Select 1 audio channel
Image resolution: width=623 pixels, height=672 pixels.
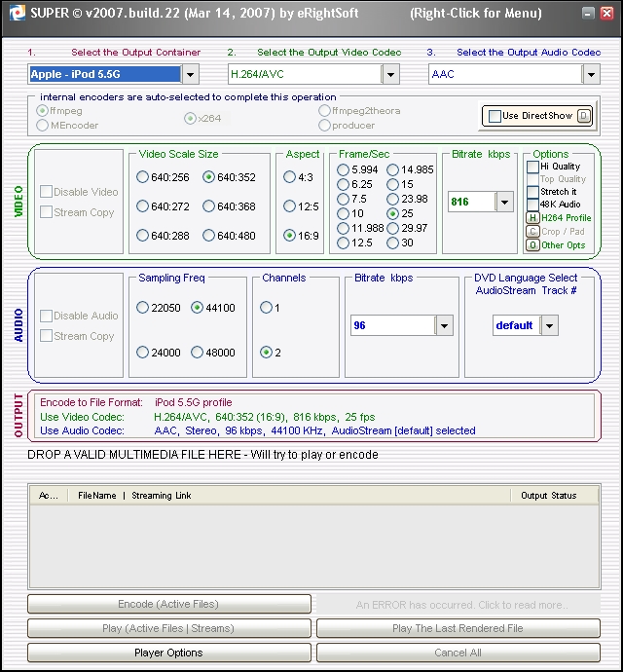[266, 308]
